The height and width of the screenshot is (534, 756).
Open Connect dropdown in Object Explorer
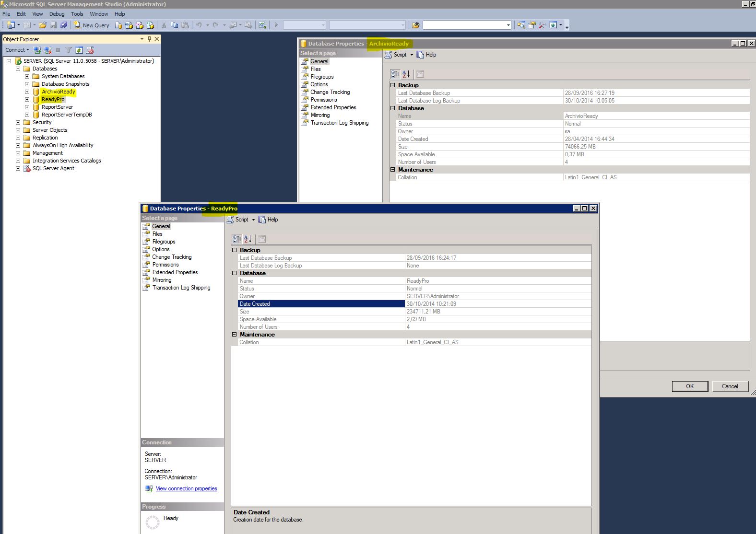coord(17,50)
